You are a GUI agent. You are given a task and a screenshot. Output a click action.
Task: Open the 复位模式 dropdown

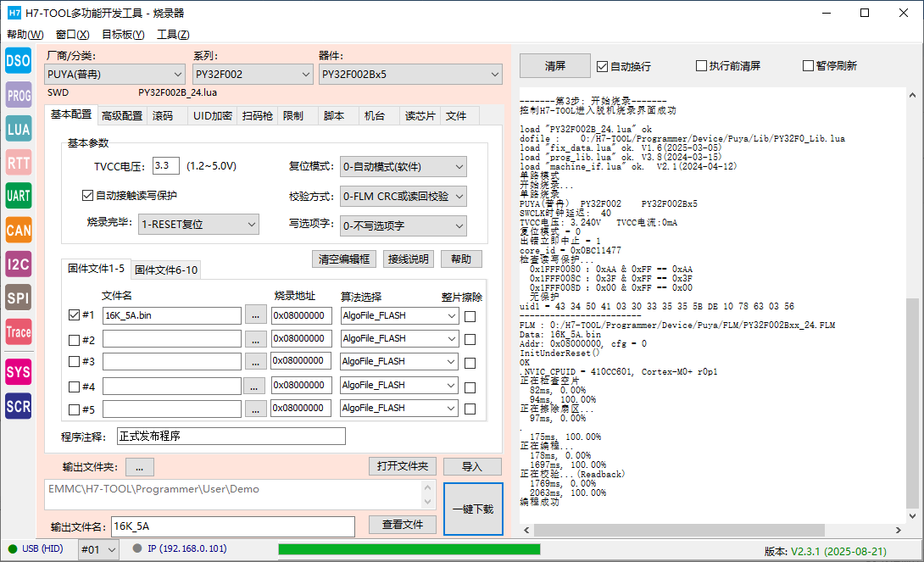tap(403, 167)
